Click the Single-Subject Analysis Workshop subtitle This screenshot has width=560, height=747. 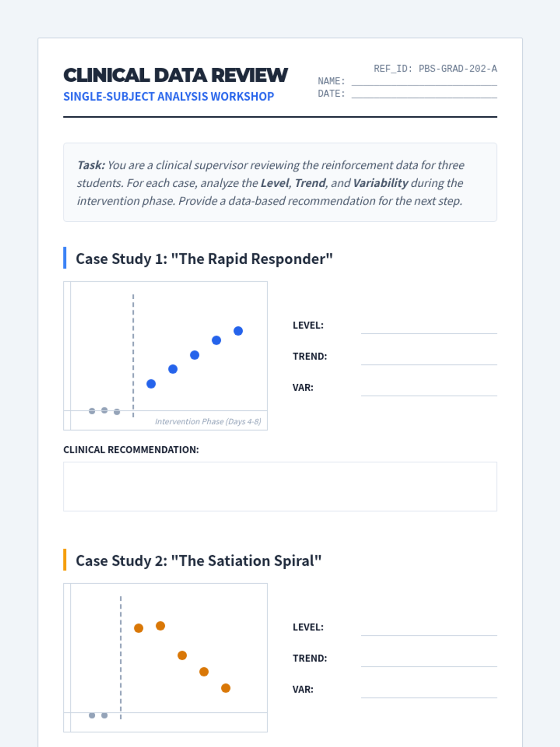coord(168,97)
